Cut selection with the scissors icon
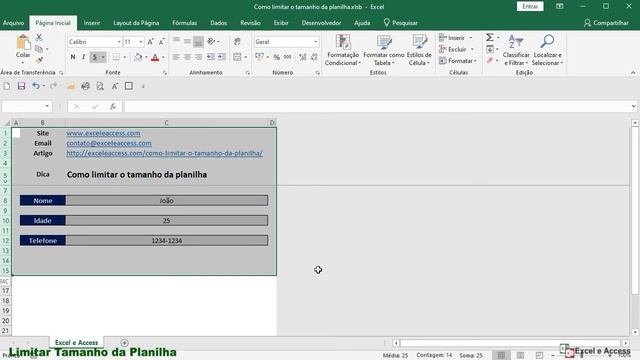The width and height of the screenshot is (640, 360). (x=39, y=38)
